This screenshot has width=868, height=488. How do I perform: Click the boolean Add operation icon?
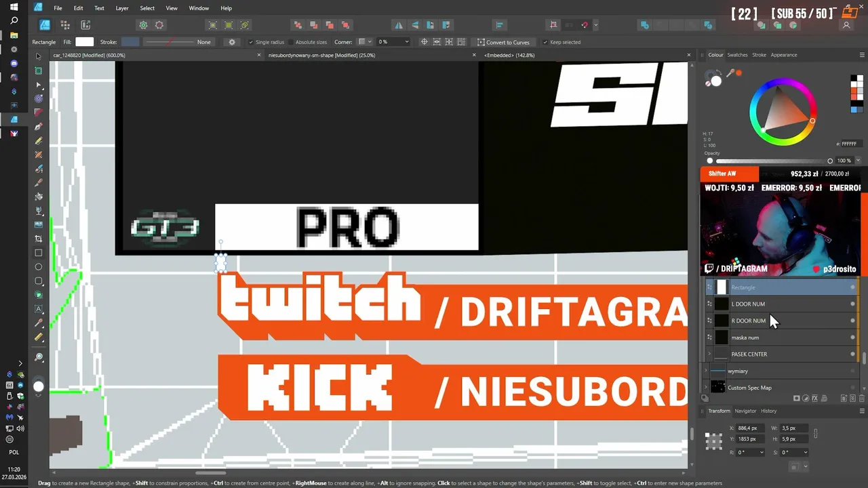(646, 25)
